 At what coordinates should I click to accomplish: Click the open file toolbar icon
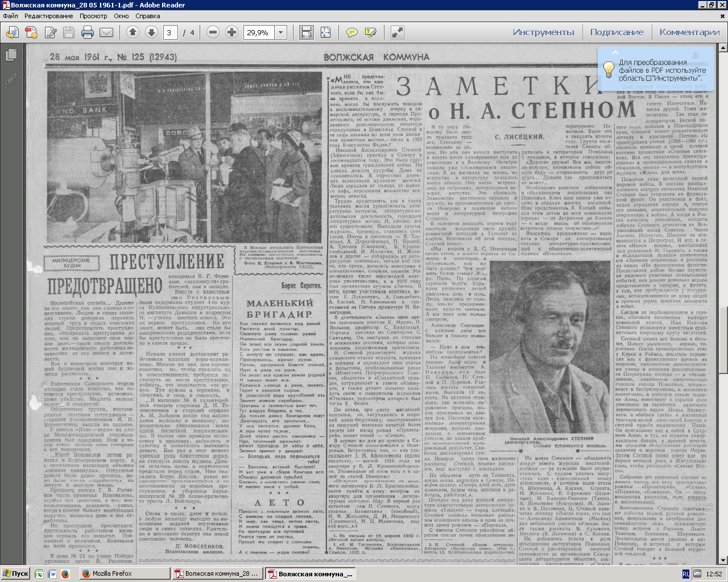13,32
